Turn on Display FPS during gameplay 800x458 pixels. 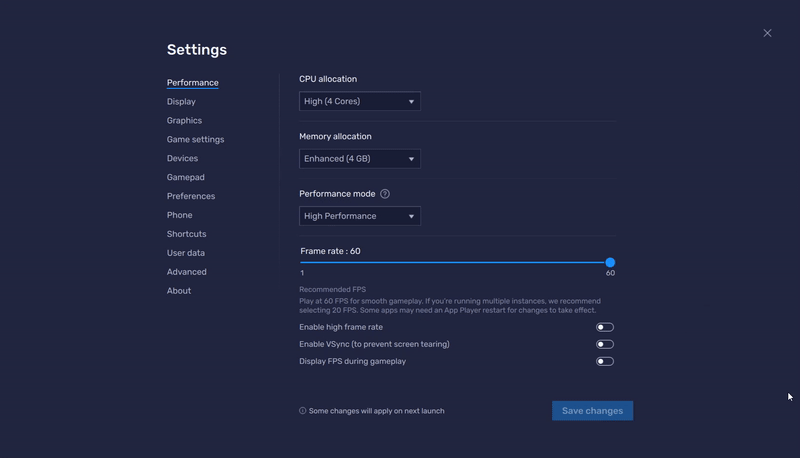[x=605, y=361]
